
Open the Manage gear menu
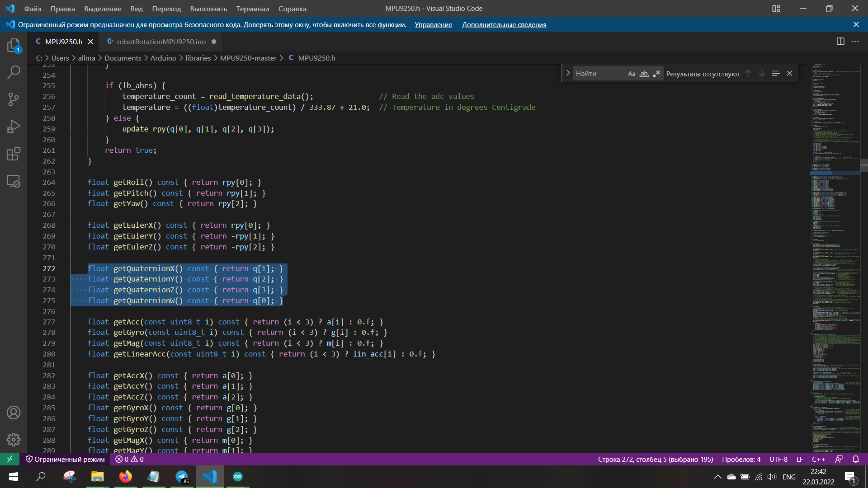click(14, 439)
